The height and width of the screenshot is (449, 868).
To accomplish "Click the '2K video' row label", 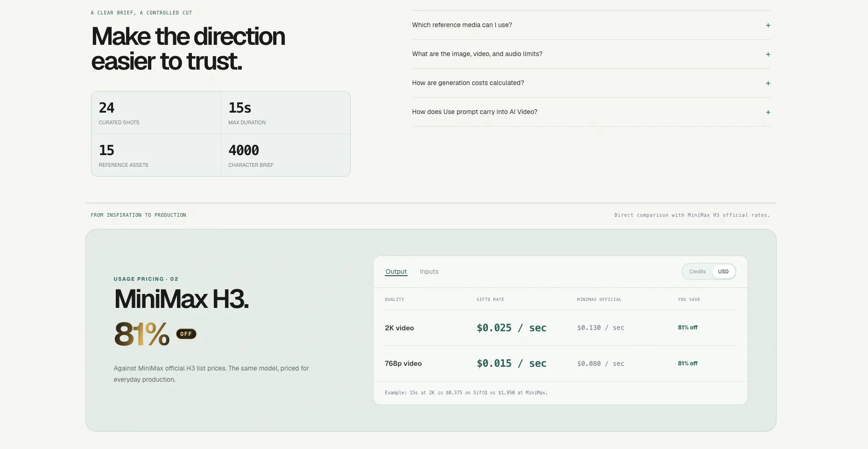I will click(x=399, y=328).
